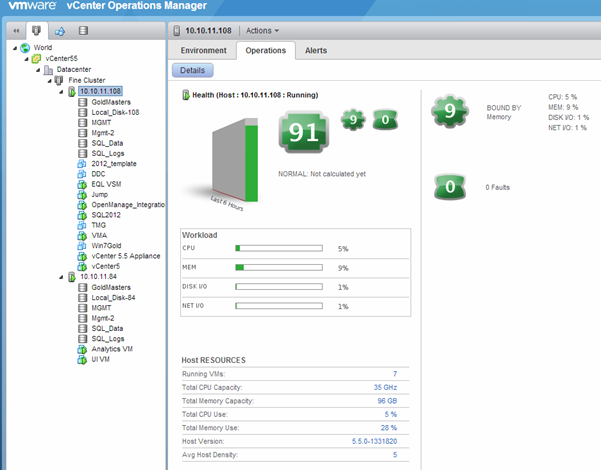
Task: Select Analytics VM in the tree
Action: tap(112, 349)
